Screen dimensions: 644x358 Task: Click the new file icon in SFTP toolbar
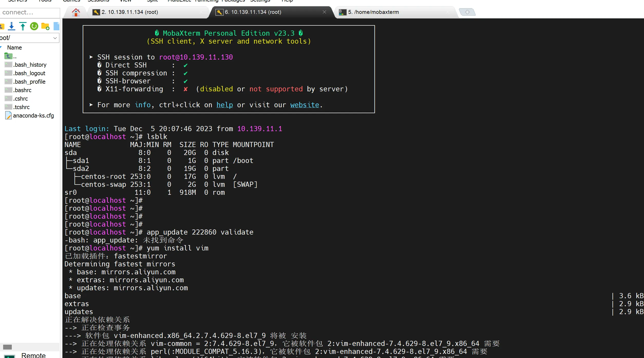[x=56, y=26]
